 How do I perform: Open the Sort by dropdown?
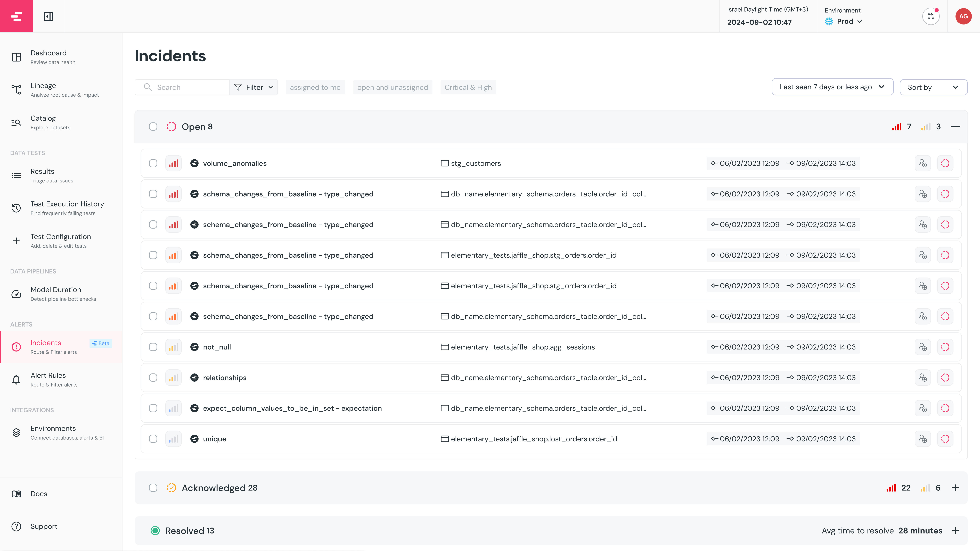(x=934, y=87)
